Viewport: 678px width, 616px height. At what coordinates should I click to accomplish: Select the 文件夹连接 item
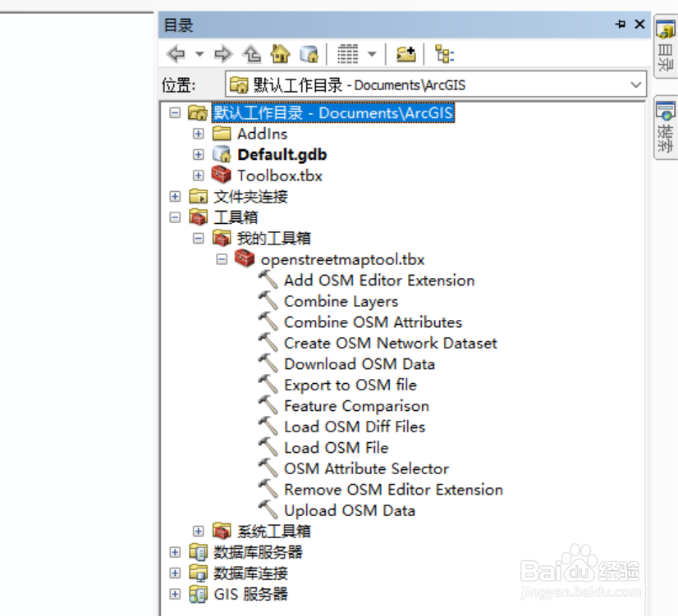[251, 197]
